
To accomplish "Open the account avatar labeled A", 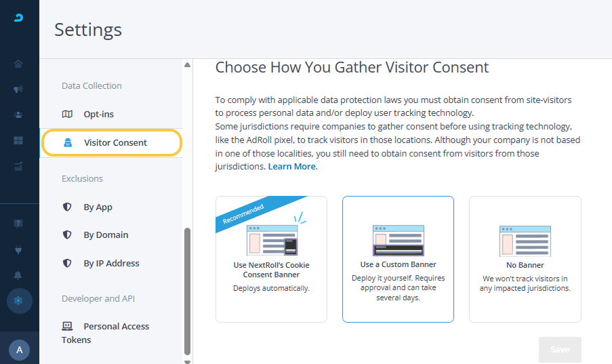I will (19, 350).
